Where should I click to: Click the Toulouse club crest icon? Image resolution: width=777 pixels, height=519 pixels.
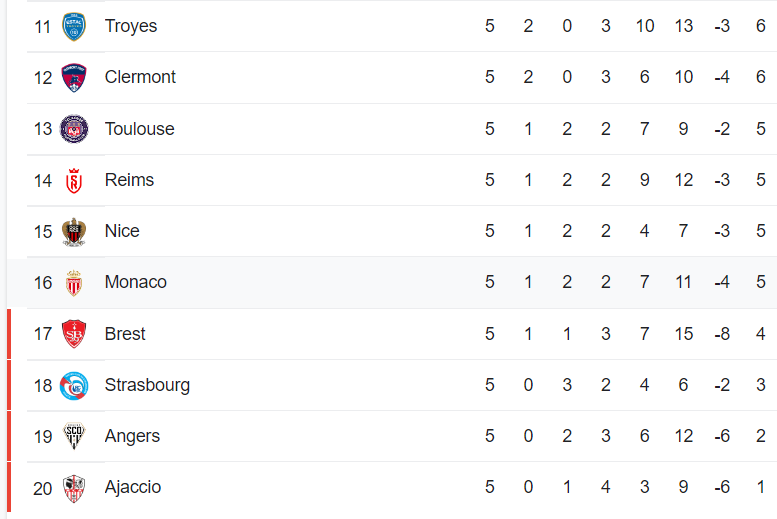[74, 129]
